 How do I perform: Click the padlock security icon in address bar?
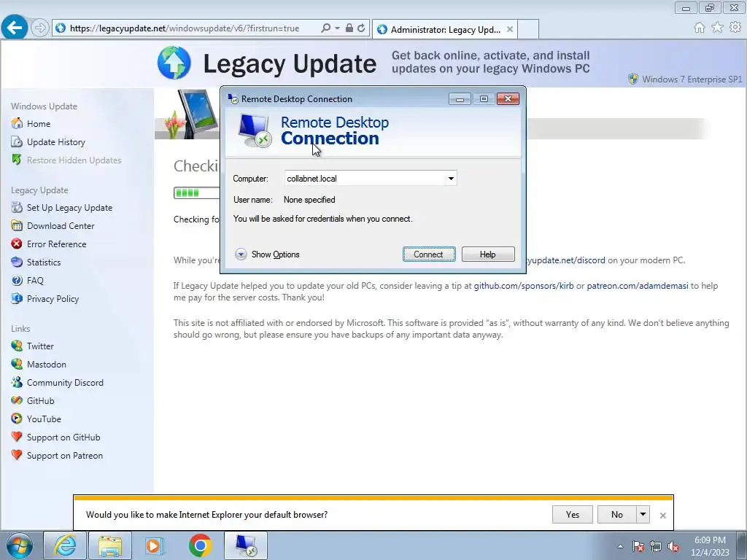coord(349,28)
